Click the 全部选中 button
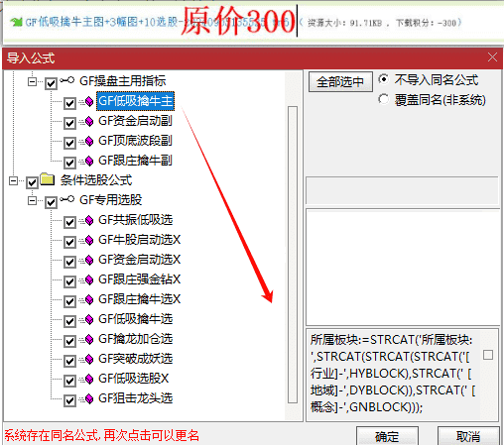 point(340,81)
